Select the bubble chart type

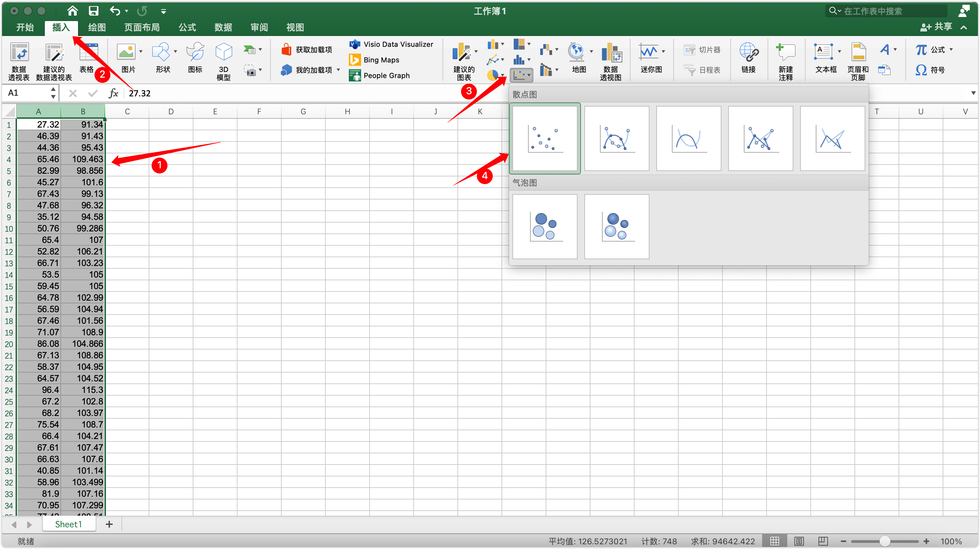point(545,225)
